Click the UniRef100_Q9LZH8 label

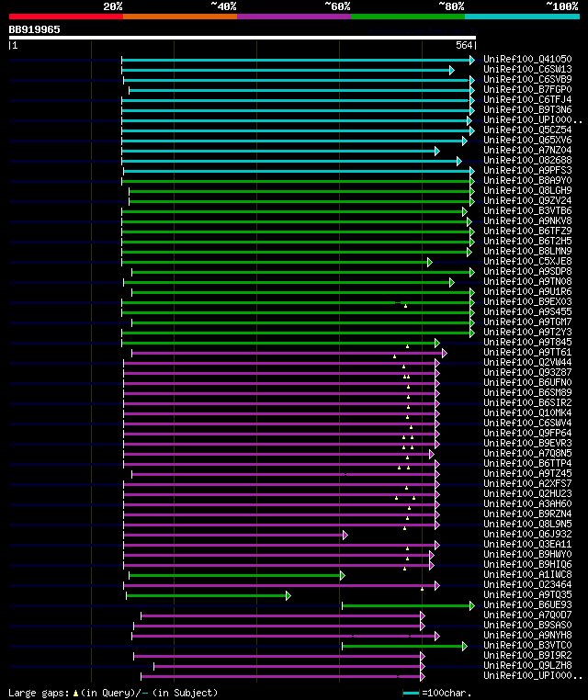tap(527, 666)
